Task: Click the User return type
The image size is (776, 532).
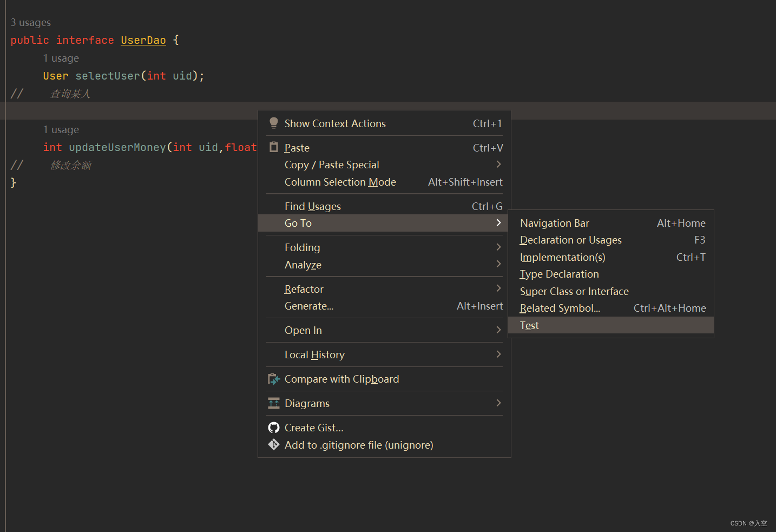Action: [x=56, y=76]
